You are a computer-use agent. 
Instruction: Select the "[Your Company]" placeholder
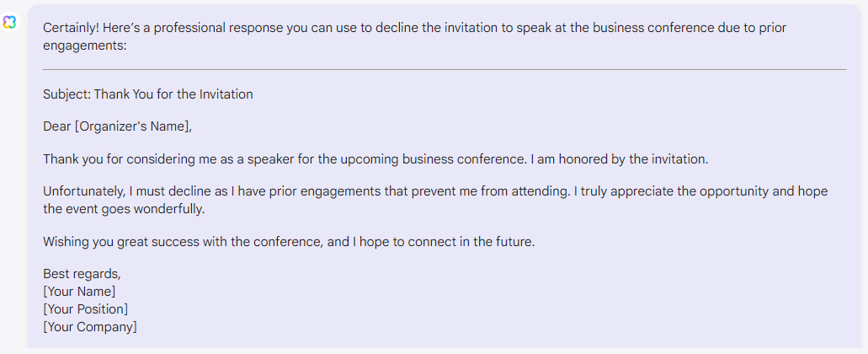click(90, 326)
